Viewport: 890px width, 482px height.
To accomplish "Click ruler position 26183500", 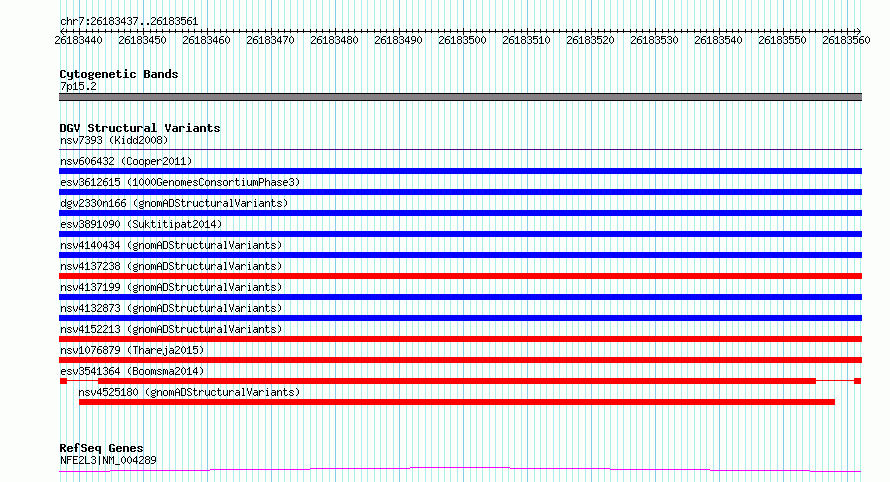I will [463, 40].
